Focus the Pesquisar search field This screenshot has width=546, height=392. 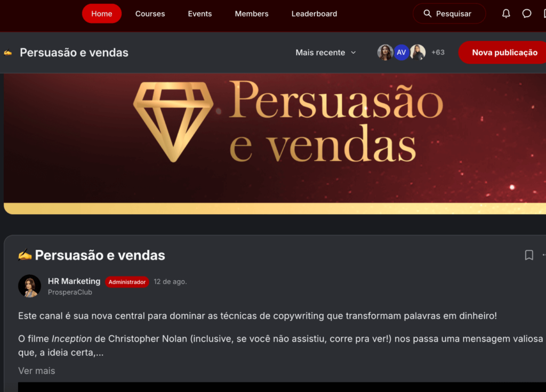pyautogui.click(x=449, y=13)
